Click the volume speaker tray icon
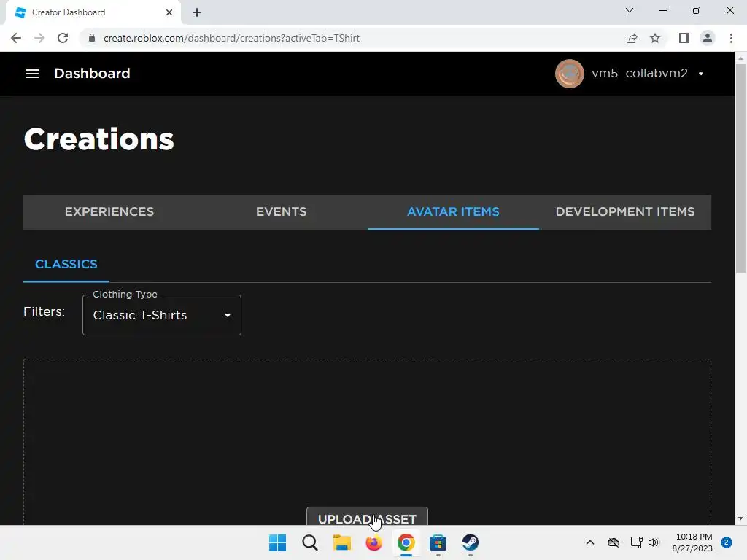 [654, 542]
